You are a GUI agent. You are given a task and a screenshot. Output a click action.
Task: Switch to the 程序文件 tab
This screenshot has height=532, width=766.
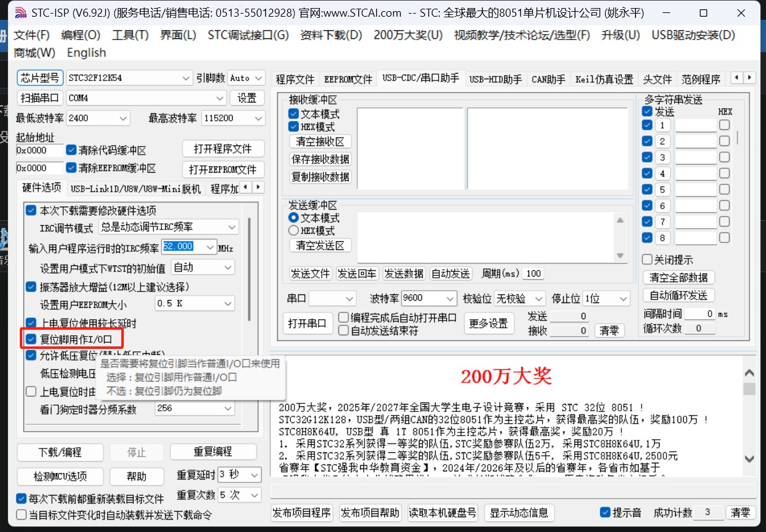coord(295,79)
